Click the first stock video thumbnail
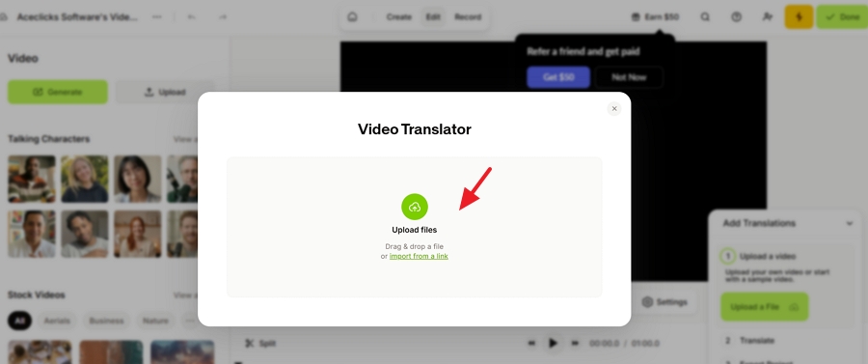This screenshot has width=868, height=364. point(40,351)
